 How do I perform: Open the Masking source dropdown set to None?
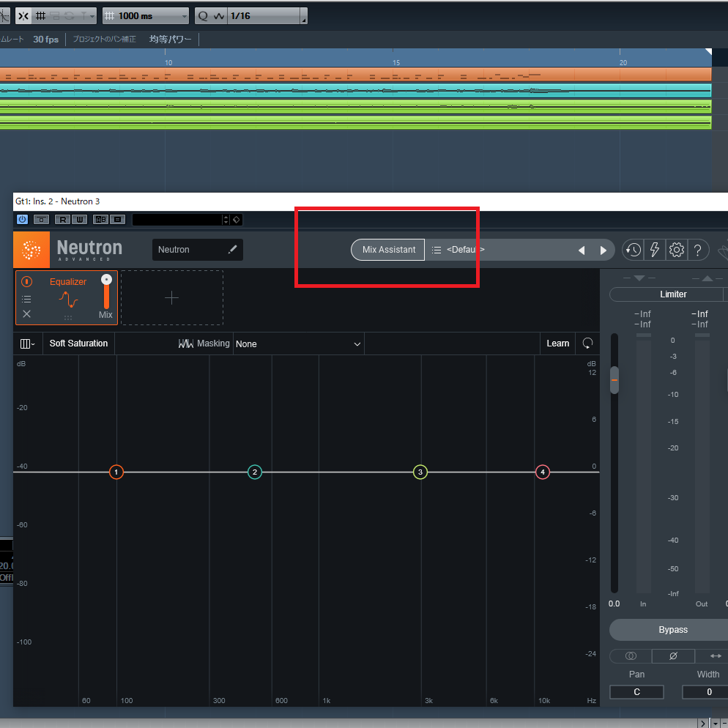(x=298, y=344)
